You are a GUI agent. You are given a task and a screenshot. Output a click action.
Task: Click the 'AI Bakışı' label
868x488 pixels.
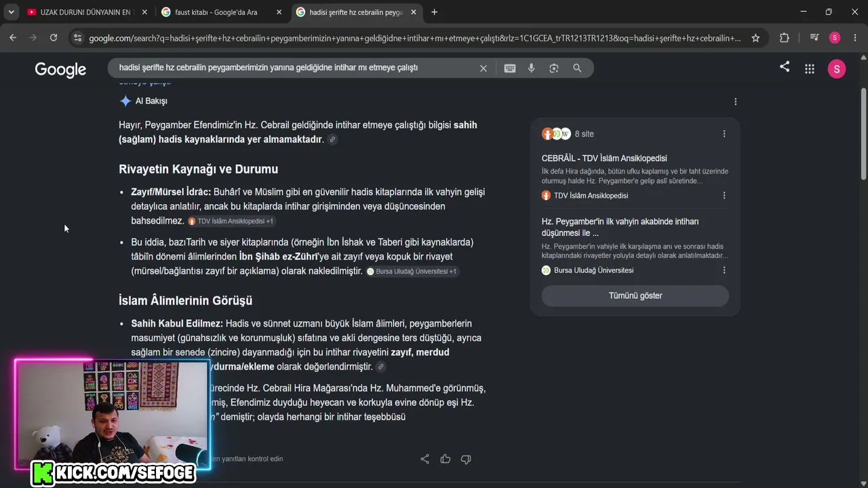[151, 101]
